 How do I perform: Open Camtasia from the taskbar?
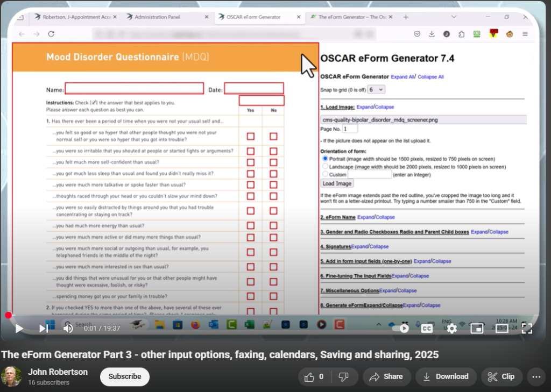pyautogui.click(x=231, y=325)
